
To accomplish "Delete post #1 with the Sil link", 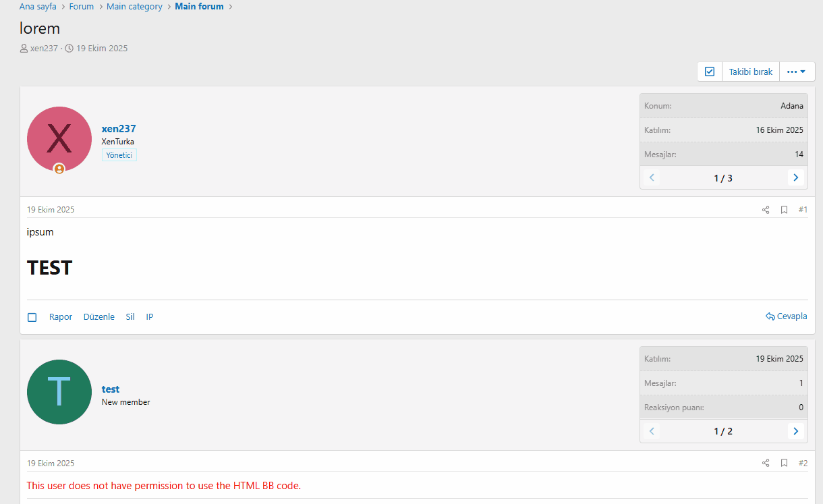I will 130,316.
